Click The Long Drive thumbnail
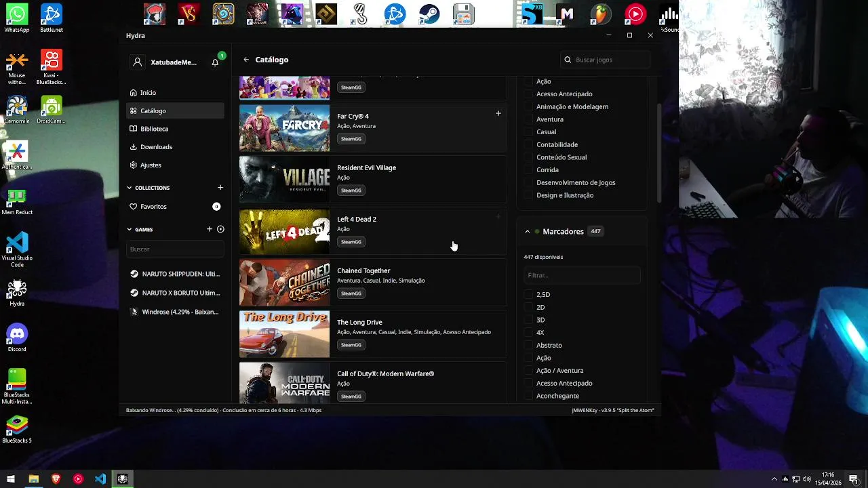The height and width of the screenshot is (488, 868). pyautogui.click(x=284, y=334)
